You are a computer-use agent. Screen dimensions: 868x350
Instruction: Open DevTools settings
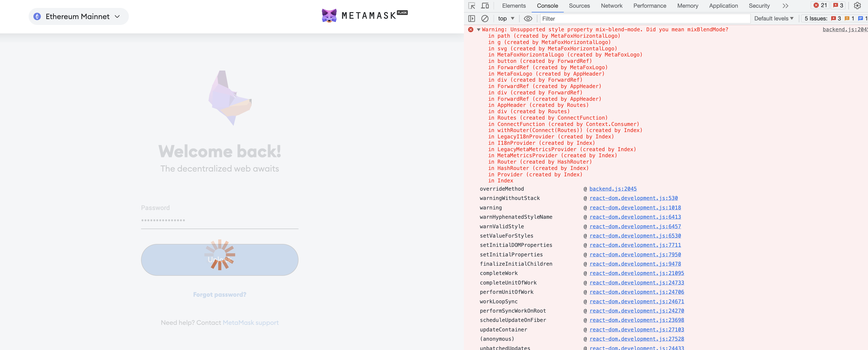click(858, 5)
